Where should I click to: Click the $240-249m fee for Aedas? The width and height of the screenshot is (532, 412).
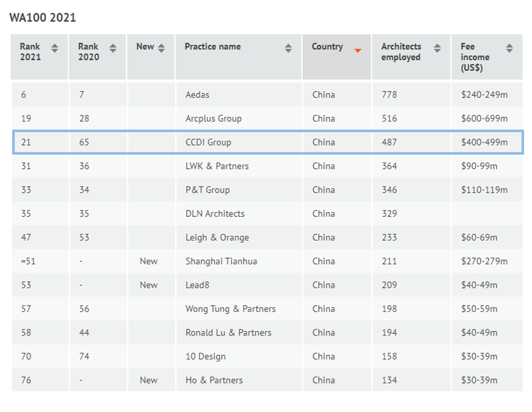tap(484, 95)
